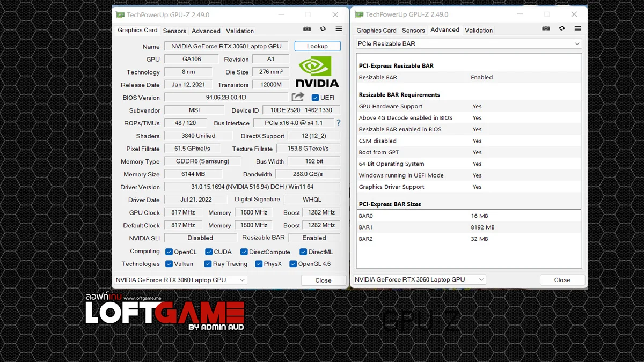Click the Bandwidth 288.0 GB/s field
The height and width of the screenshot is (362, 644).
(x=308, y=174)
